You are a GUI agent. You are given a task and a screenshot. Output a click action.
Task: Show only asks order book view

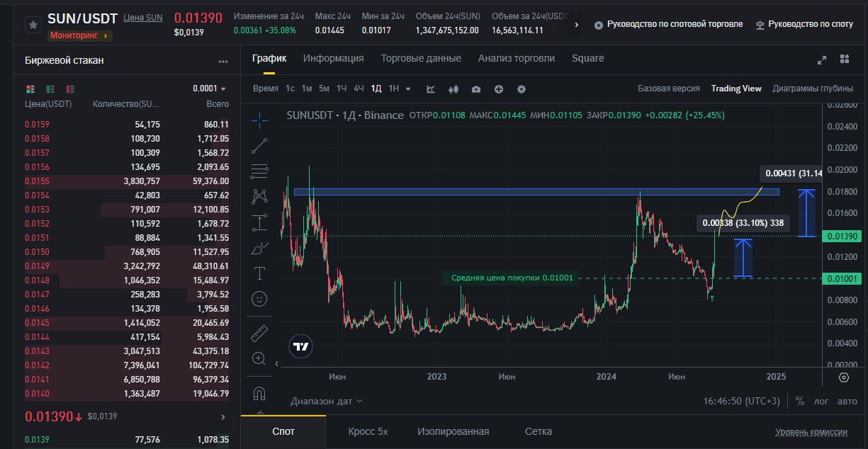tap(70, 89)
